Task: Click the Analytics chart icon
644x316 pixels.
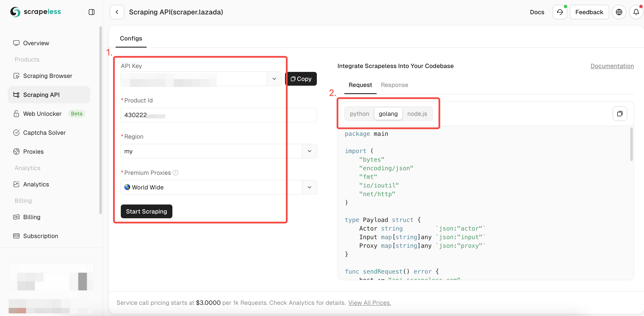Action: 16,184
